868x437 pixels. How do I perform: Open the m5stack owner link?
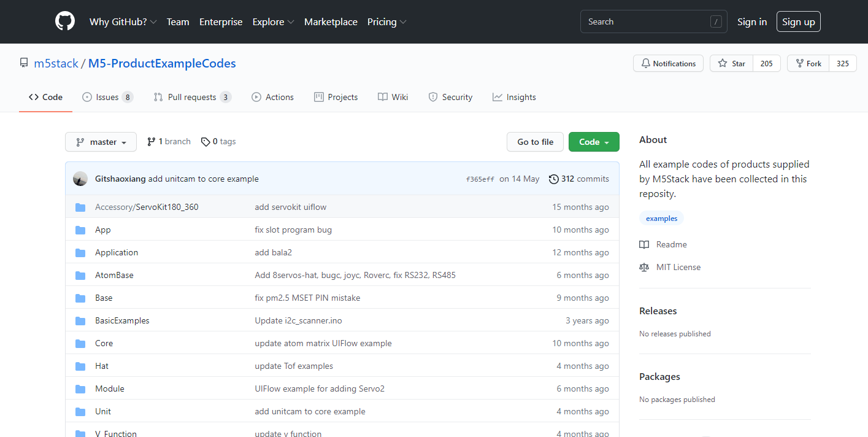(56, 63)
